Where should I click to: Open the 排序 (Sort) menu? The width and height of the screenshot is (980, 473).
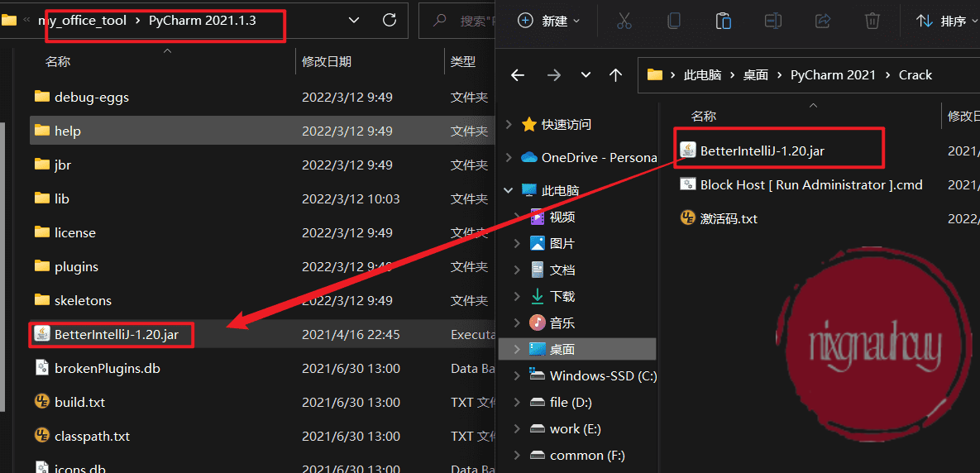click(948, 21)
